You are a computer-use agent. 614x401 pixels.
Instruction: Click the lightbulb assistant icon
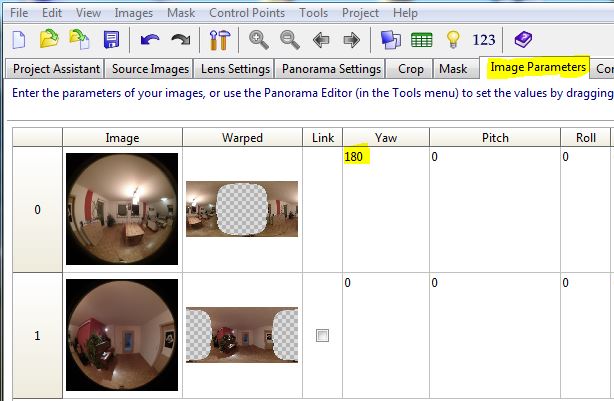[x=452, y=40]
